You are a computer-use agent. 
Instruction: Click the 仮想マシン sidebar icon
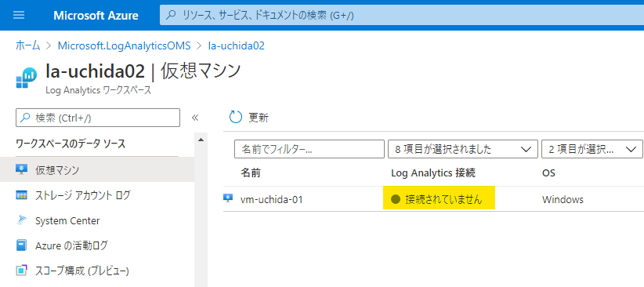tap(21, 170)
